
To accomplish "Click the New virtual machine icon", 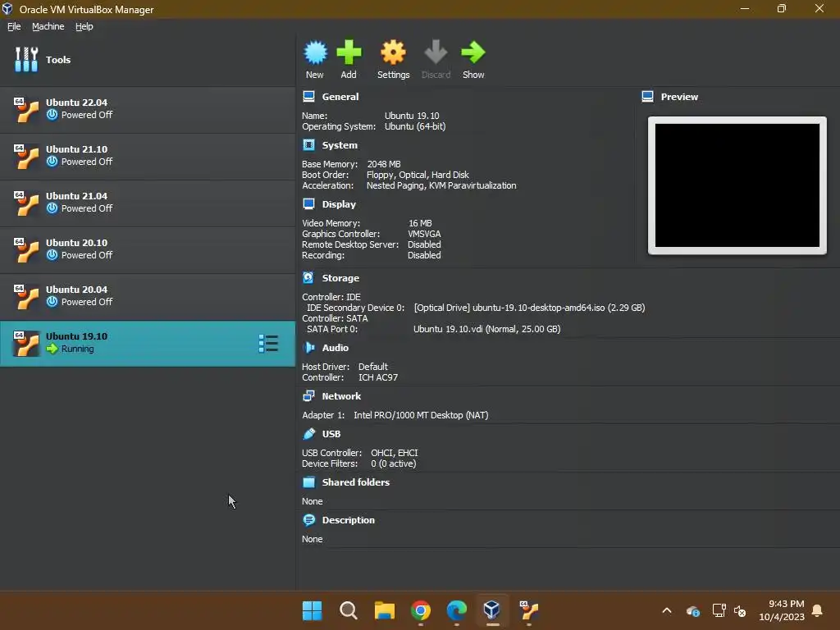I will 315,52.
